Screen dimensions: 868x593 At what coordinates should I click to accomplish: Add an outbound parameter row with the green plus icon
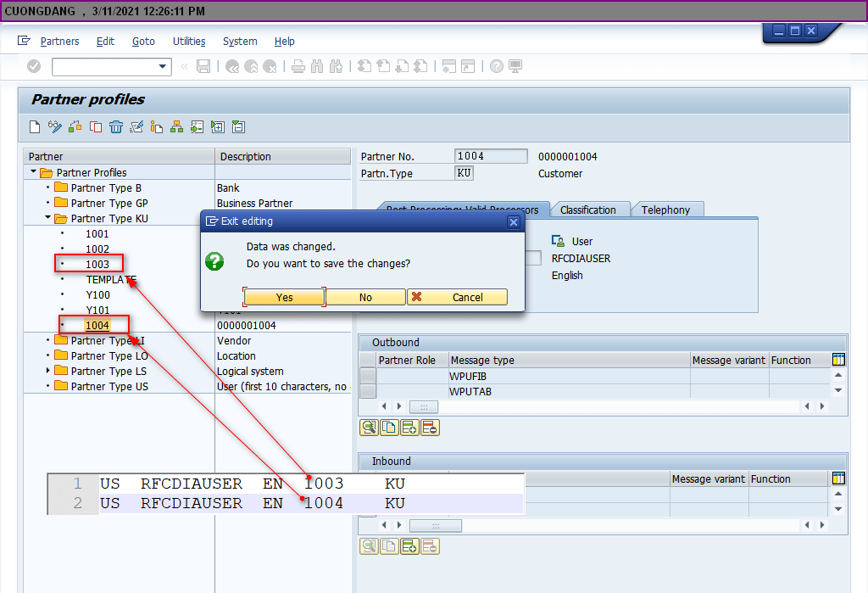point(409,428)
